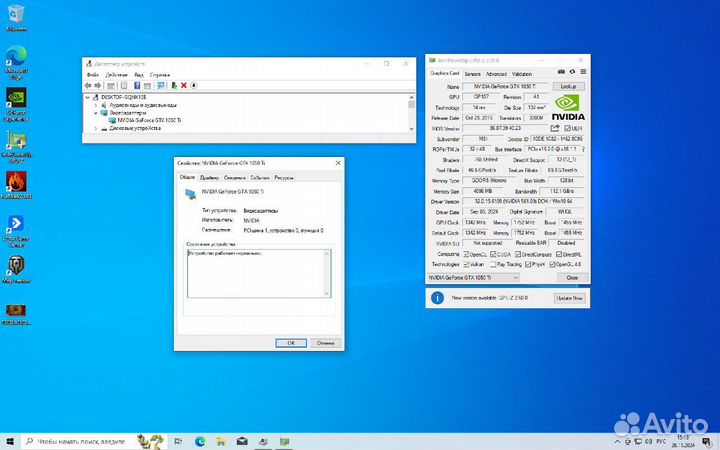Screen dimensions: 720x450
Task: Switch to Драйвер tab in properties dialog
Action: click(x=209, y=178)
